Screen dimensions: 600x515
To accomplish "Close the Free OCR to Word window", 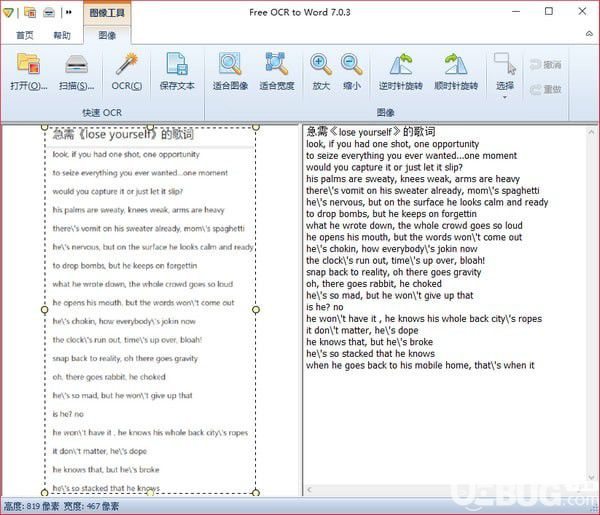I will pyautogui.click(x=582, y=11).
